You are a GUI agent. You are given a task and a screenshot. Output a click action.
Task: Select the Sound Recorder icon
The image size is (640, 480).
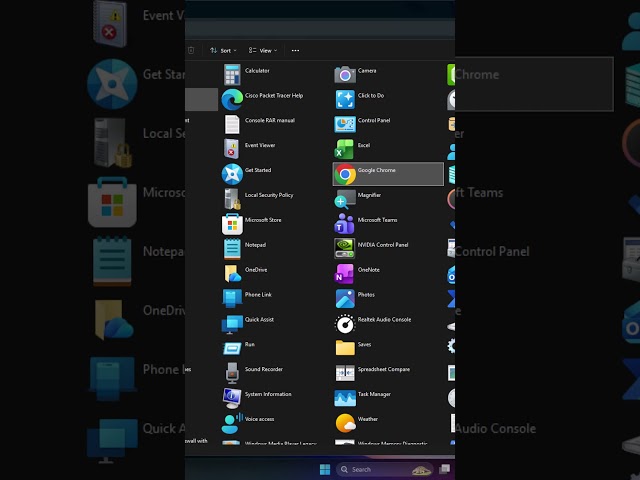tap(232, 373)
